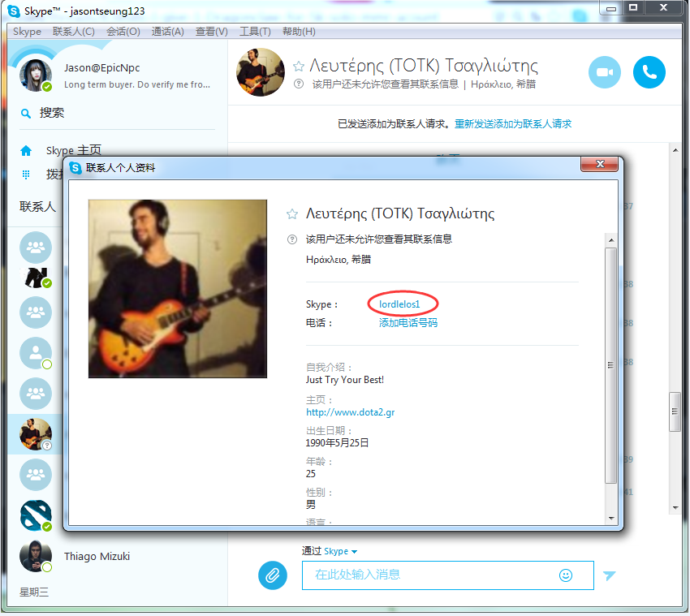Toggle favorite star in conversation header
Viewport: 690px width, 616px height.
point(299,67)
